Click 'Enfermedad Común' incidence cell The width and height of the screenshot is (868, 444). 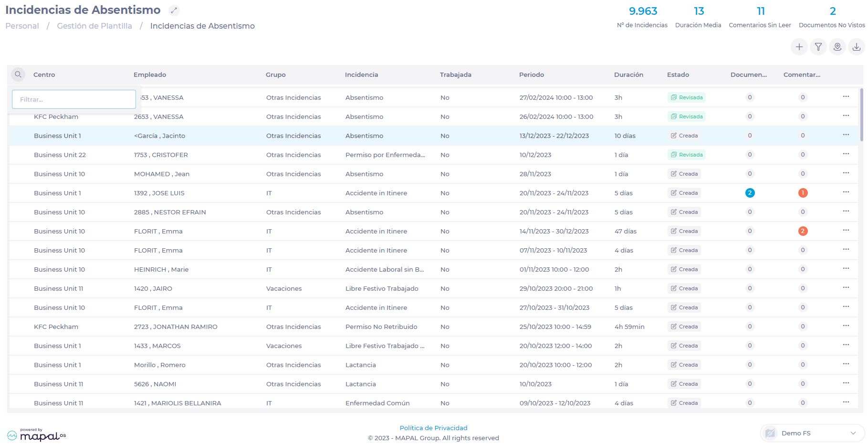pyautogui.click(x=377, y=403)
